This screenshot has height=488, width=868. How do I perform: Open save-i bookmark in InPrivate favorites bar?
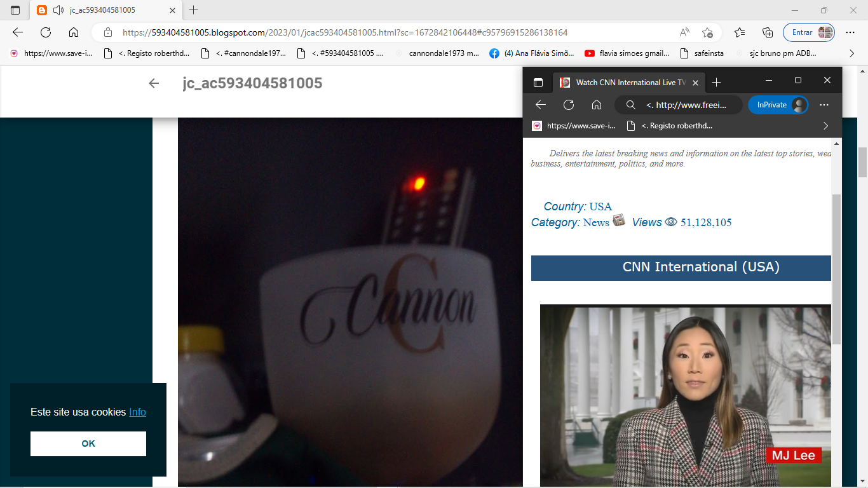[x=574, y=126]
